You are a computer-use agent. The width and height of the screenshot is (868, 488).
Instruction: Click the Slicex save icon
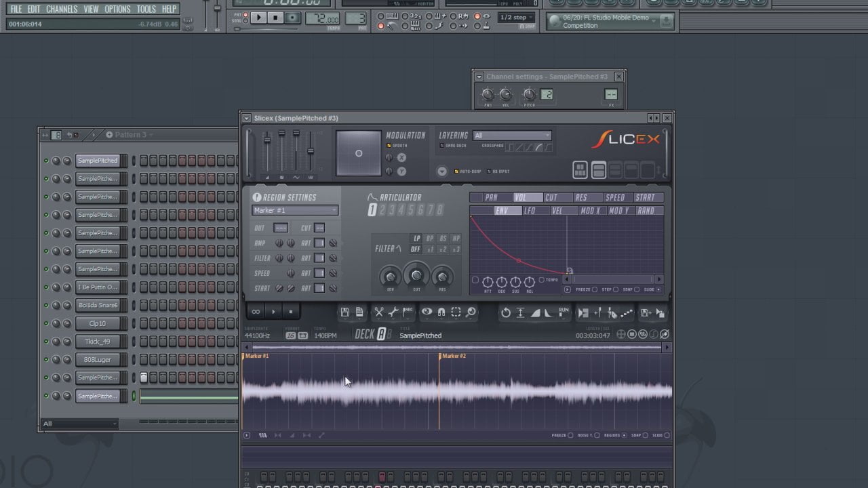345,312
